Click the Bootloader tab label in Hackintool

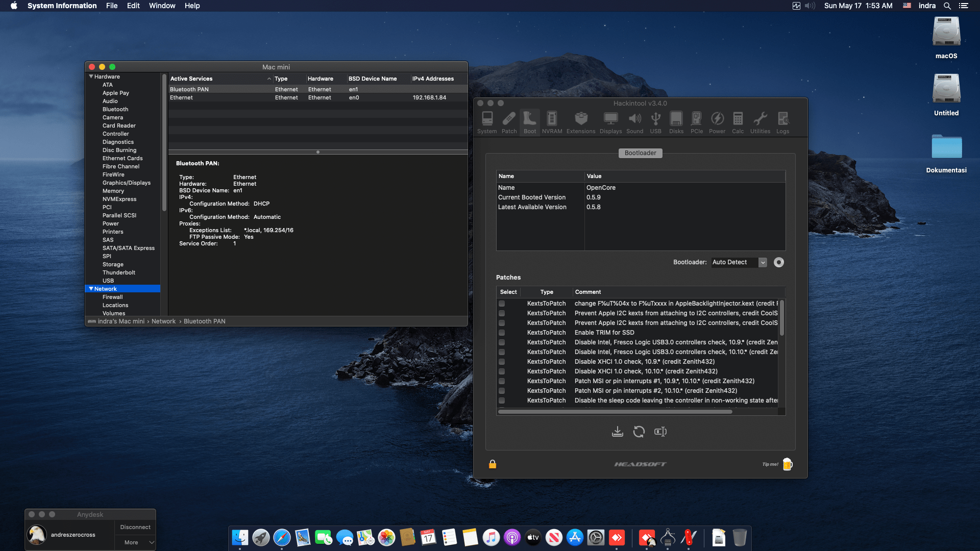pos(640,153)
